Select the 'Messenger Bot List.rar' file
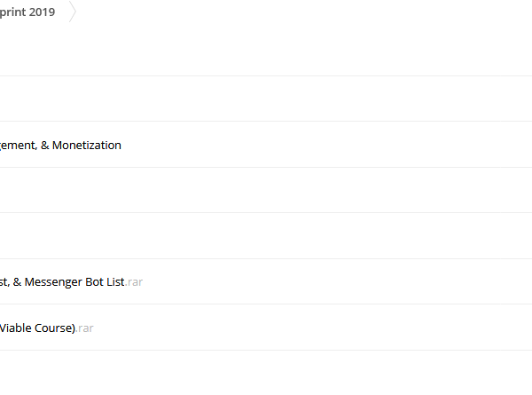Screen dimensions: 532x395 [71, 282]
